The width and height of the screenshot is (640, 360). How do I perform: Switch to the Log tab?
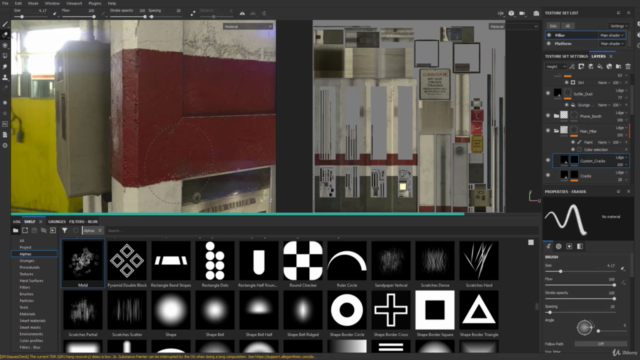point(17,222)
